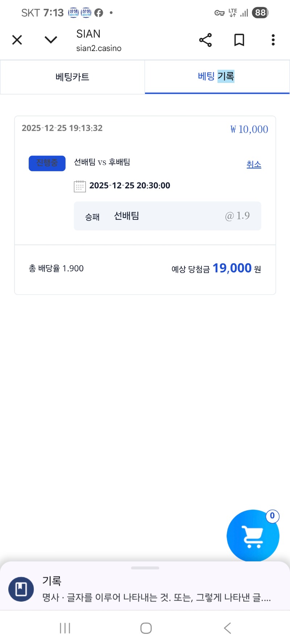Tap the dictionary icon for 기록

[21, 589]
